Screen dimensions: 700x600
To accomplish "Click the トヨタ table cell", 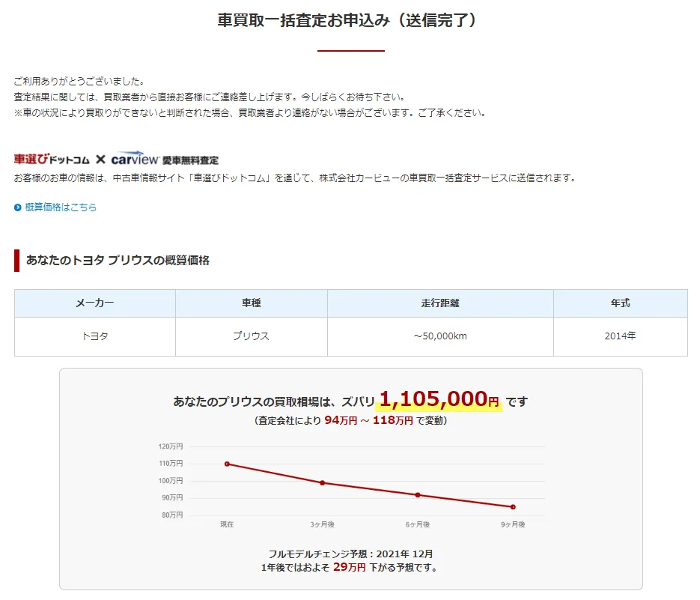I will (94, 336).
